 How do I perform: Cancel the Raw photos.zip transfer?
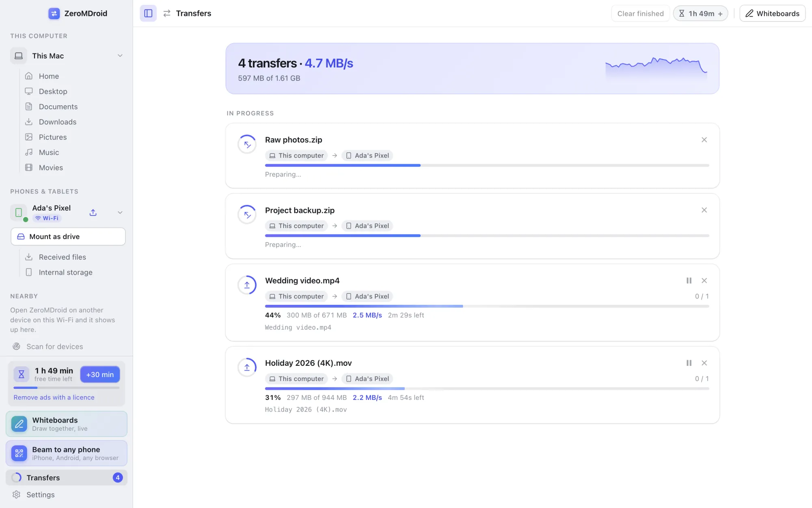click(704, 140)
